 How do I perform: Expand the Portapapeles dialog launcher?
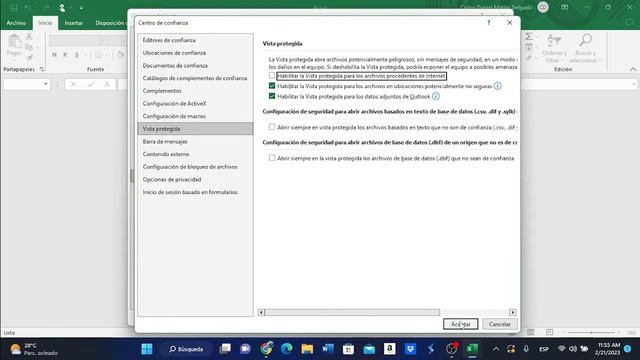tap(42, 69)
